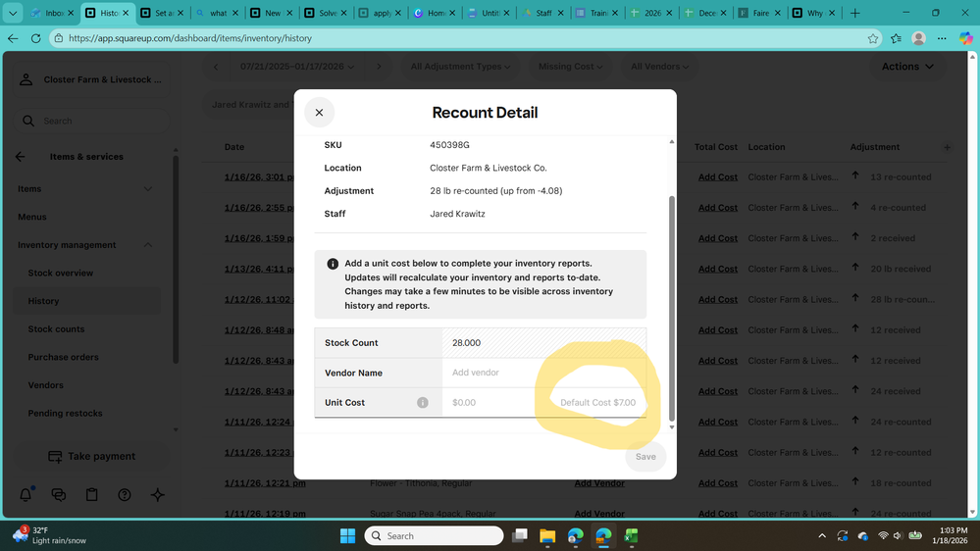The height and width of the screenshot is (551, 980).
Task: Go back from Items & services
Action: pos(20,157)
